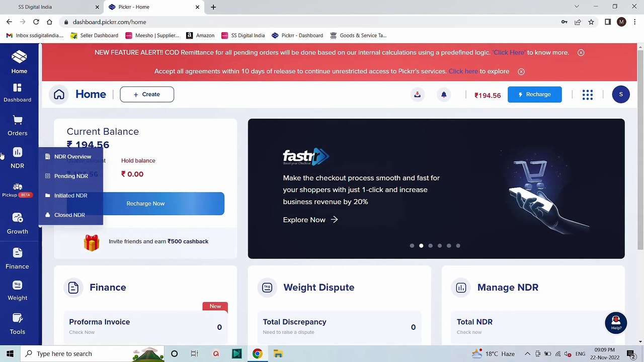
Task: Click the Home breadcrumb house icon
Action: click(59, 95)
